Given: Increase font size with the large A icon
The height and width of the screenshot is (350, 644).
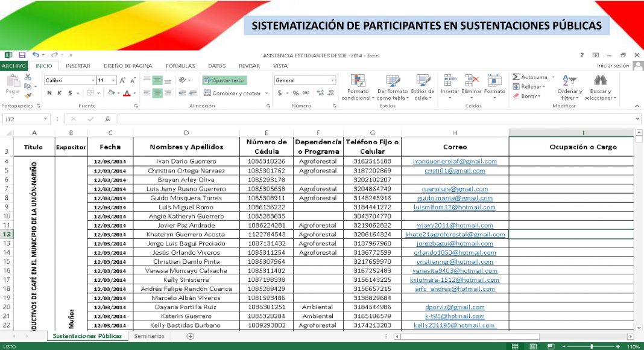Looking at the screenshot, I should [122, 80].
